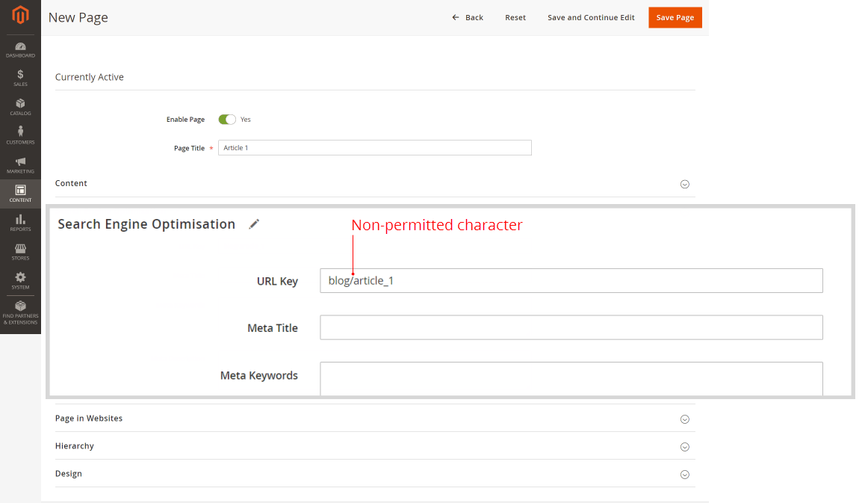Toggle Enable Page off
Screen dimensions: 868x503
227,119
